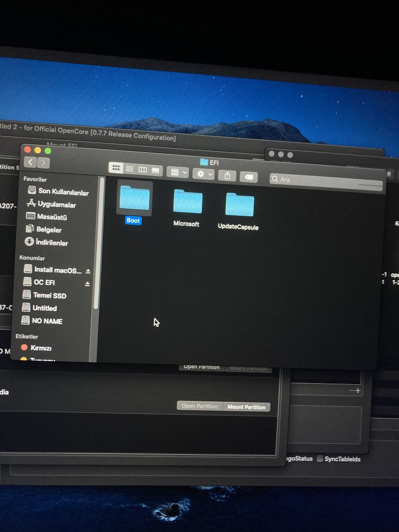Go forward in Finder history
The width and height of the screenshot is (399, 532).
pyautogui.click(x=43, y=163)
